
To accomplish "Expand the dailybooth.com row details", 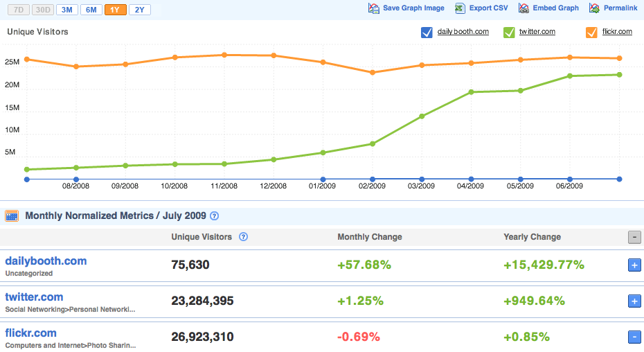I will (634, 265).
